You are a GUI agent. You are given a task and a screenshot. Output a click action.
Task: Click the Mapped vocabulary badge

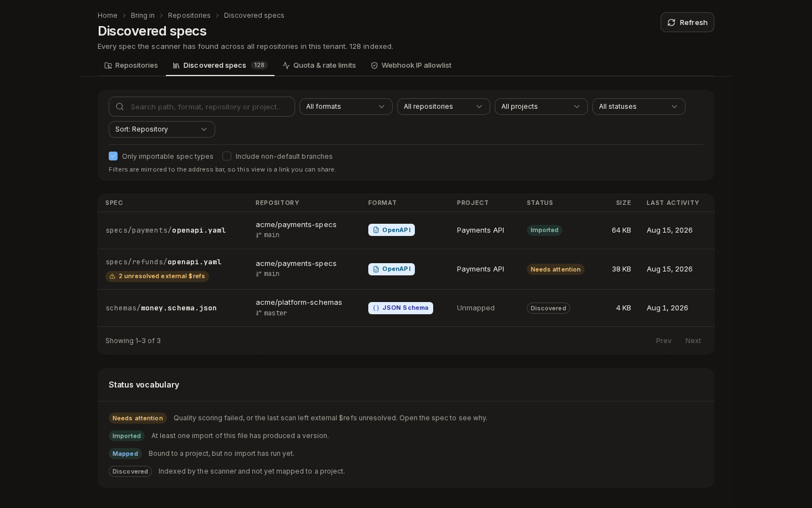coord(125,454)
